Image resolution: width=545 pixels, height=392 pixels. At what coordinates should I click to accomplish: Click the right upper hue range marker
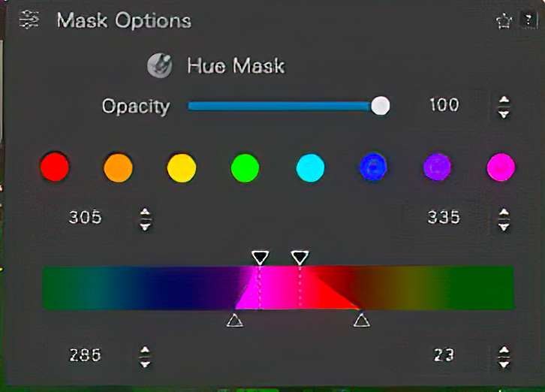[300, 258]
